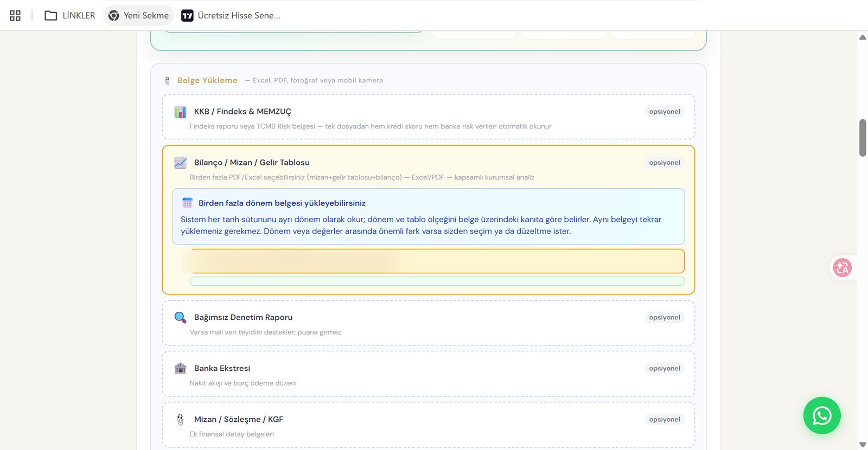Click the line chart icon for Bilanço / Mizan

tap(180, 163)
